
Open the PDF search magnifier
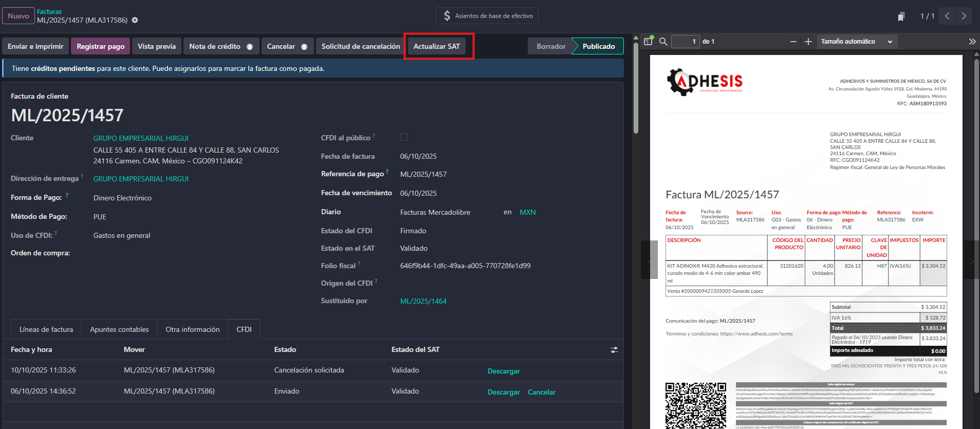pyautogui.click(x=663, y=42)
